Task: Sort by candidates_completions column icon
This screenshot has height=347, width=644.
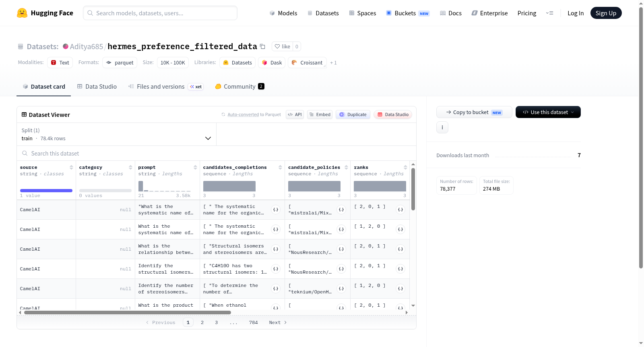Action: click(280, 167)
